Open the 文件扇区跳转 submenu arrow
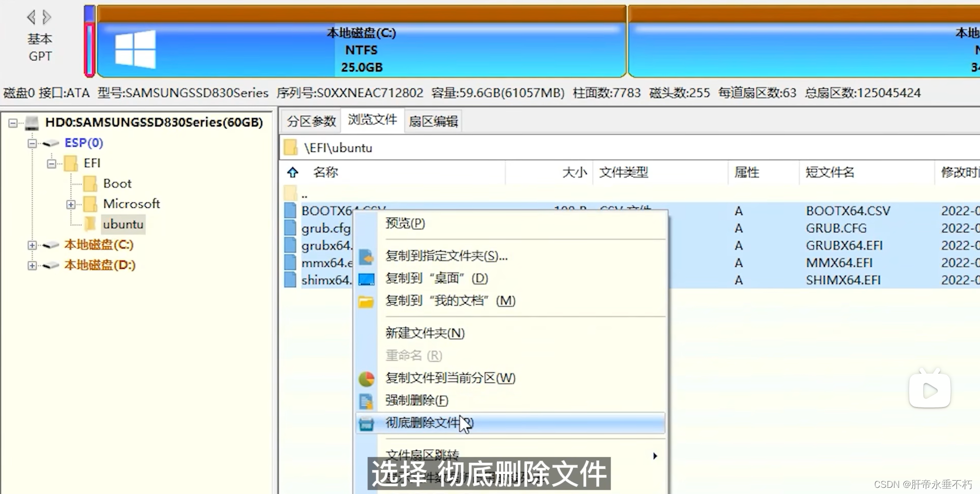Viewport: 980px width, 494px height. [655, 456]
